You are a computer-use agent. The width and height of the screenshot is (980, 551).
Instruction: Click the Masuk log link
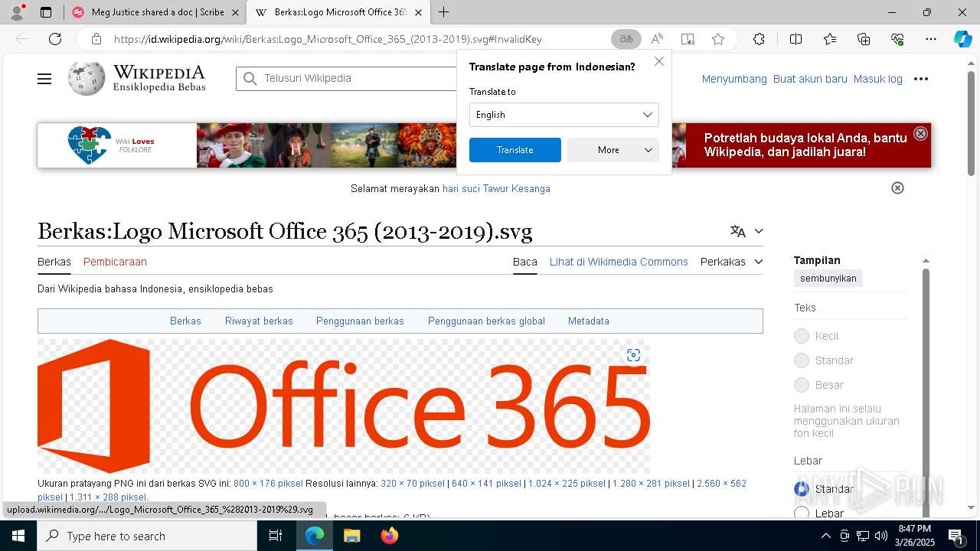click(x=878, y=79)
